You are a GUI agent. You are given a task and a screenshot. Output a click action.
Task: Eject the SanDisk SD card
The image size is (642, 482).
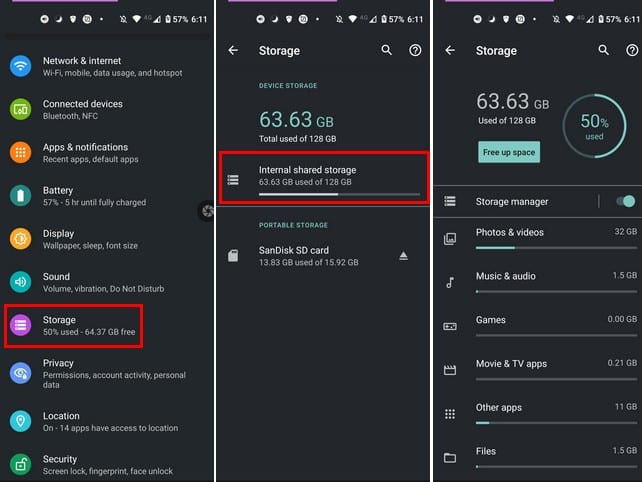click(404, 256)
